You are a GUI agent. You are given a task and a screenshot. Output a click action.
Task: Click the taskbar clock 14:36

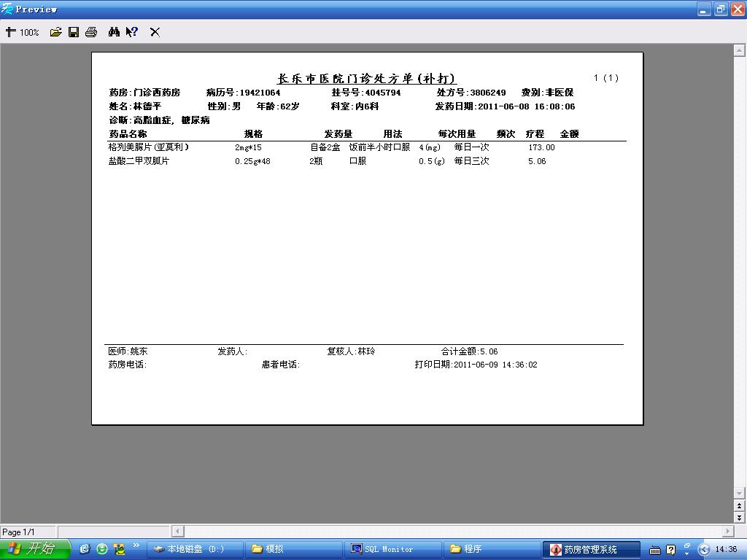pos(726,549)
